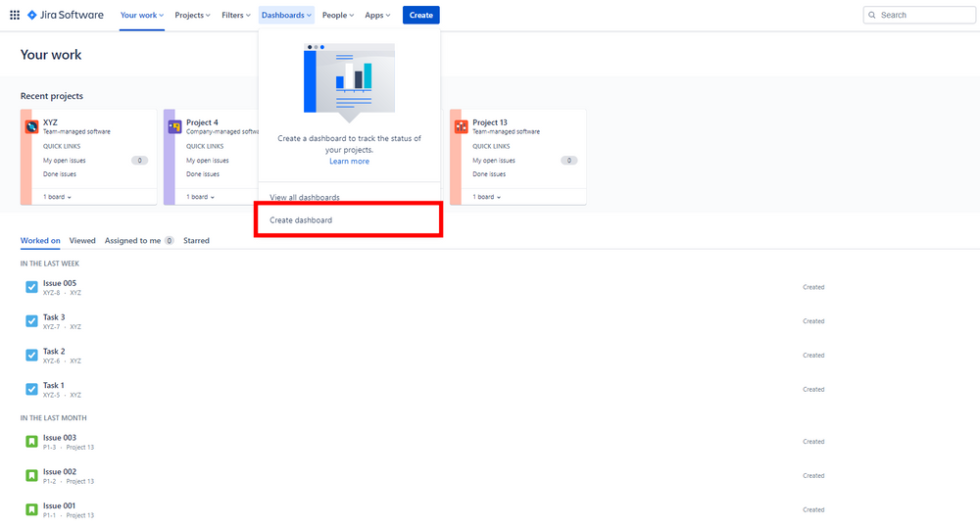The height and width of the screenshot is (528, 980).
Task: Click the Task 3 type icon
Action: [x=32, y=321]
